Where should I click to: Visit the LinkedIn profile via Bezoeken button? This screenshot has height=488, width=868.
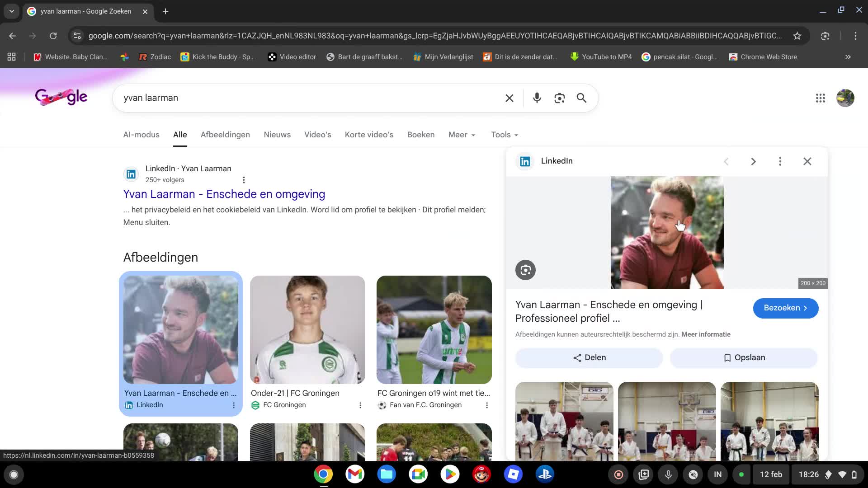click(x=785, y=308)
